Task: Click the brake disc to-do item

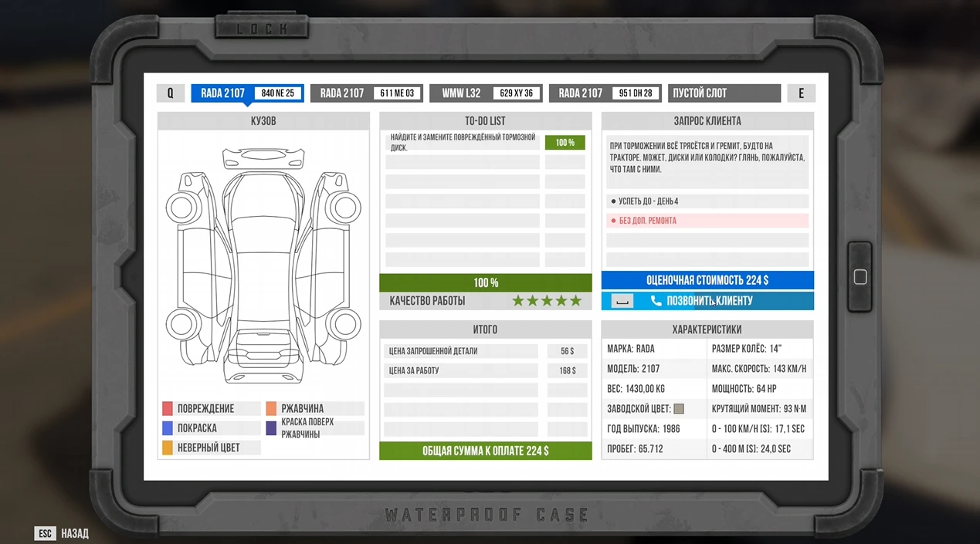Action: pyautogui.click(x=463, y=143)
